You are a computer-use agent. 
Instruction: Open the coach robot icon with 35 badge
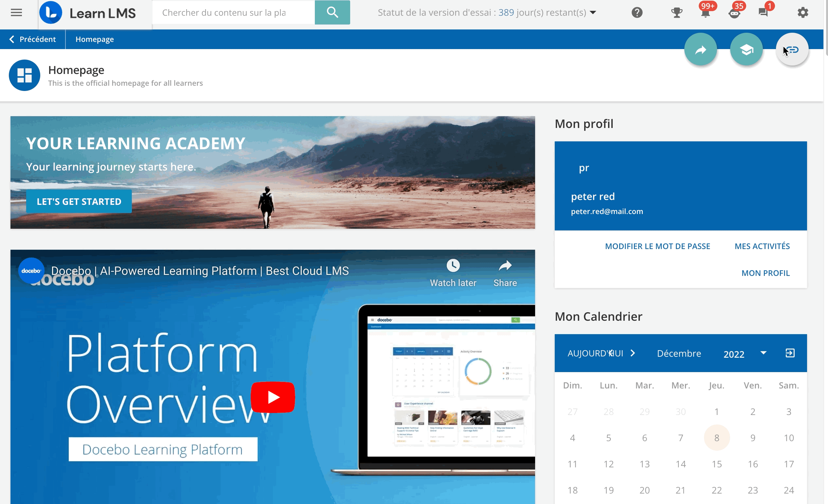coord(735,13)
